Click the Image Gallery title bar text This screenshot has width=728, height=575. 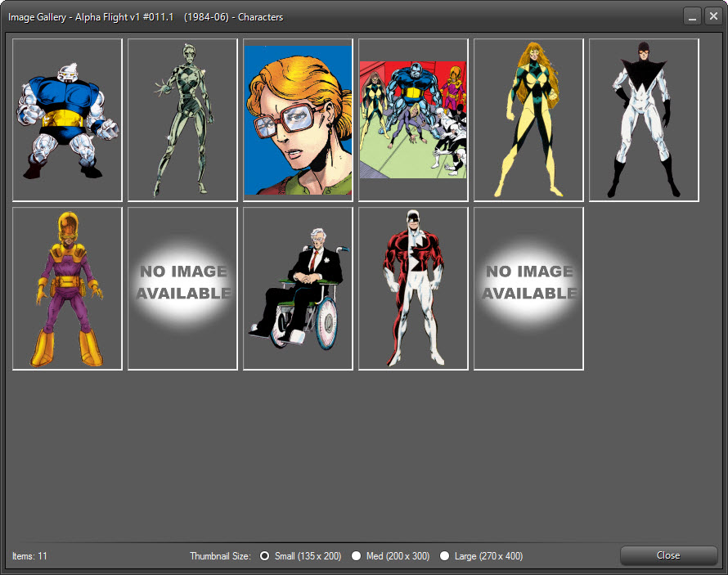[146, 17]
